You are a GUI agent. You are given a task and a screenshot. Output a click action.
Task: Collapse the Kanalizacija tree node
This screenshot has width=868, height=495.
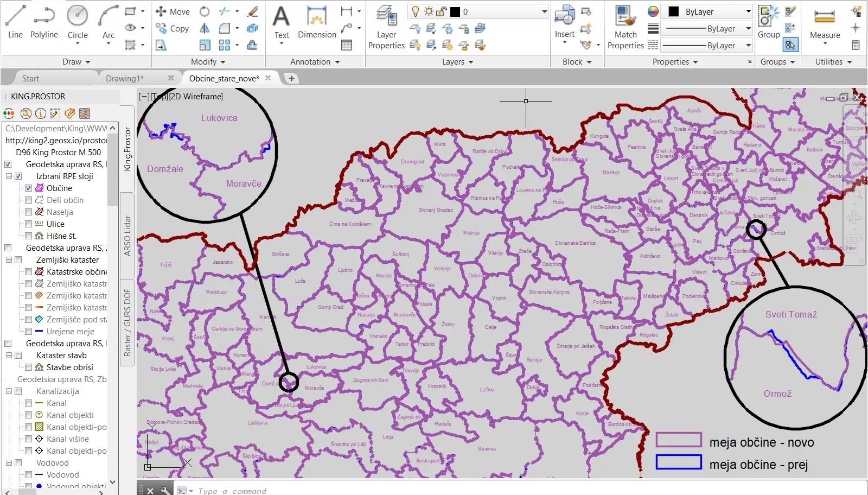click(9, 391)
